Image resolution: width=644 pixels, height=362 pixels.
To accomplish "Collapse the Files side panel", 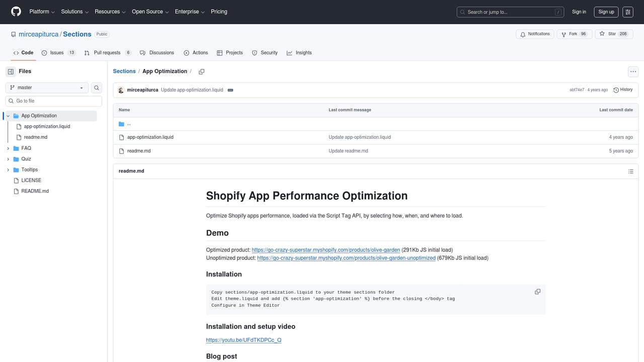I will tap(11, 71).
